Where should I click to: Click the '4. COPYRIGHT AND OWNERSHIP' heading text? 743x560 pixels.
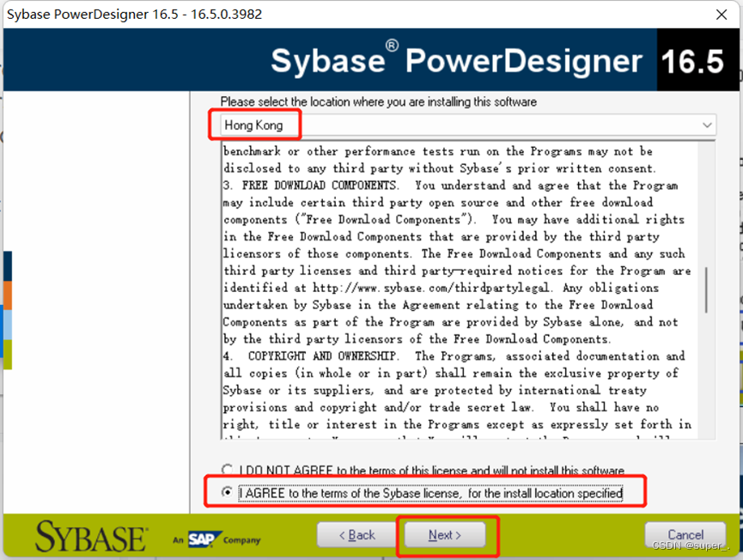tap(311, 356)
